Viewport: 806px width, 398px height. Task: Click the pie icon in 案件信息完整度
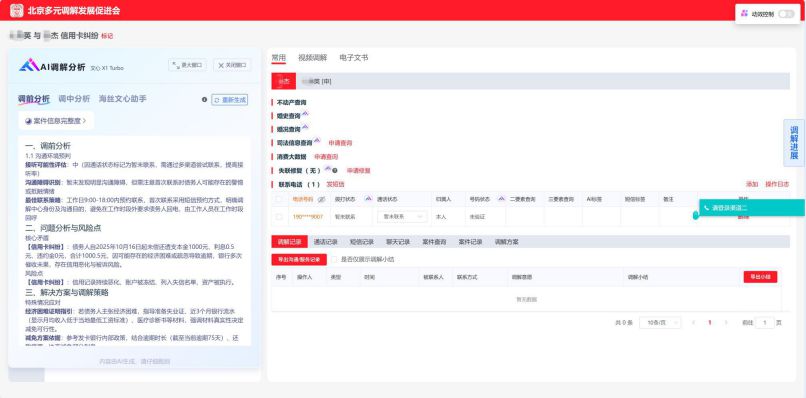pos(28,121)
